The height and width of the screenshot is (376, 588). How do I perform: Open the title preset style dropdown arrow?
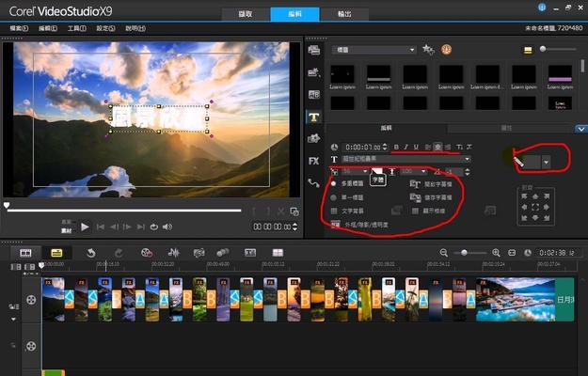[x=546, y=163]
